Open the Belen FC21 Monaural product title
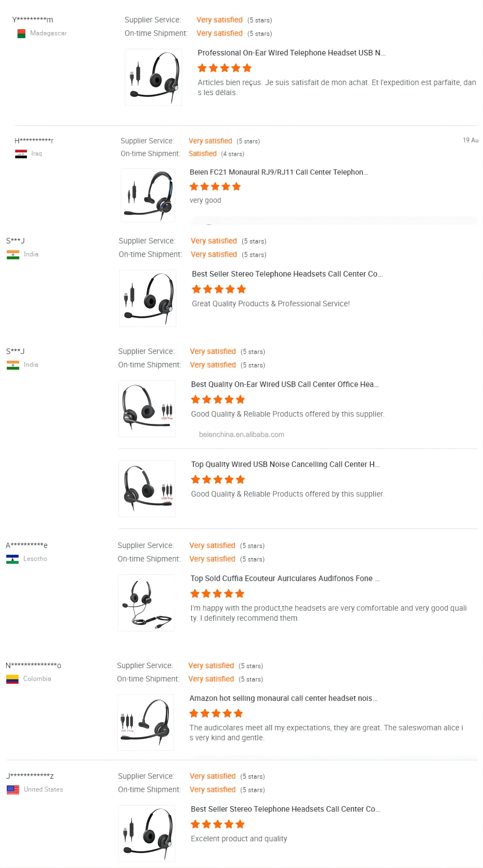Screen dimensions: 483x868 click(278, 172)
